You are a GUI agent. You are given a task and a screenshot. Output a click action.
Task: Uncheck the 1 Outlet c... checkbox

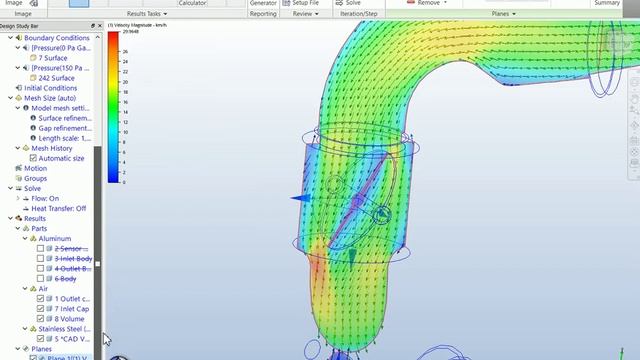point(40,298)
